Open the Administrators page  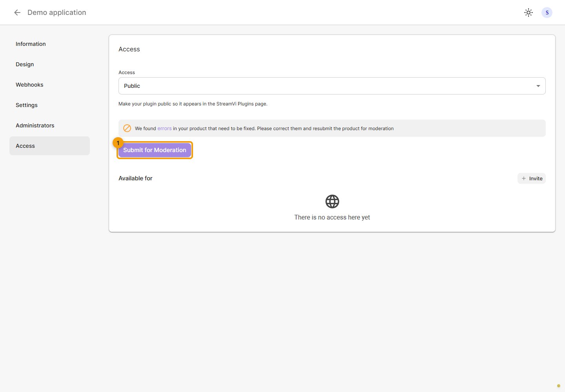(x=49, y=125)
